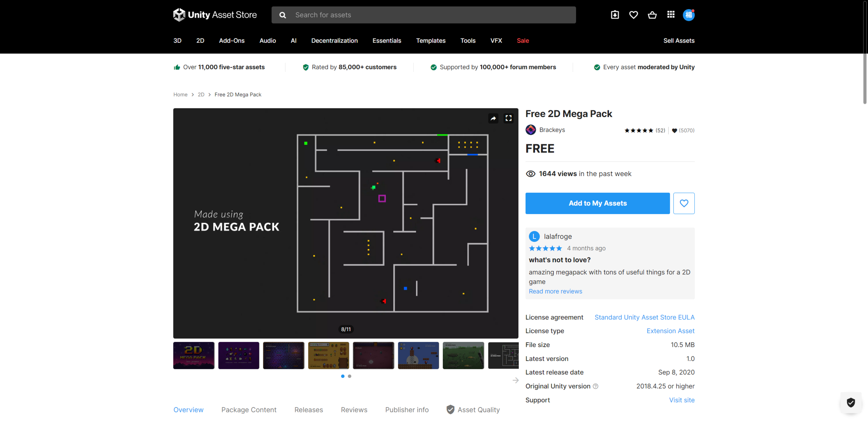Select the 2D Mega Pack title thumbnail

pyautogui.click(x=194, y=355)
